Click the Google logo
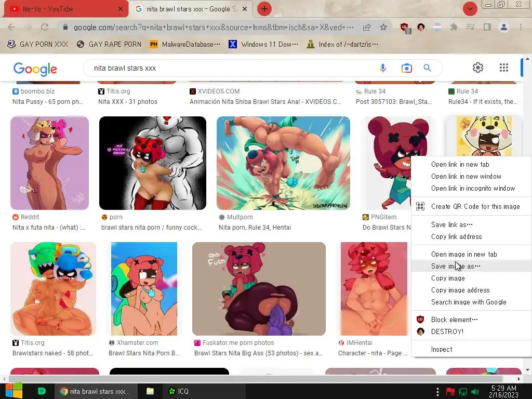Screen dimensions: 532x399 35,69
